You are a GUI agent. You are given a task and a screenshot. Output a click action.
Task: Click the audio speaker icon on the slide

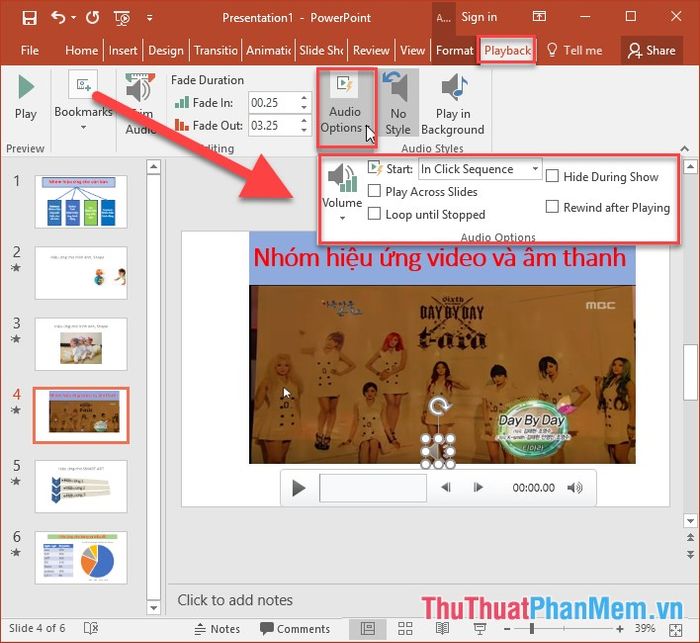pyautogui.click(x=438, y=452)
